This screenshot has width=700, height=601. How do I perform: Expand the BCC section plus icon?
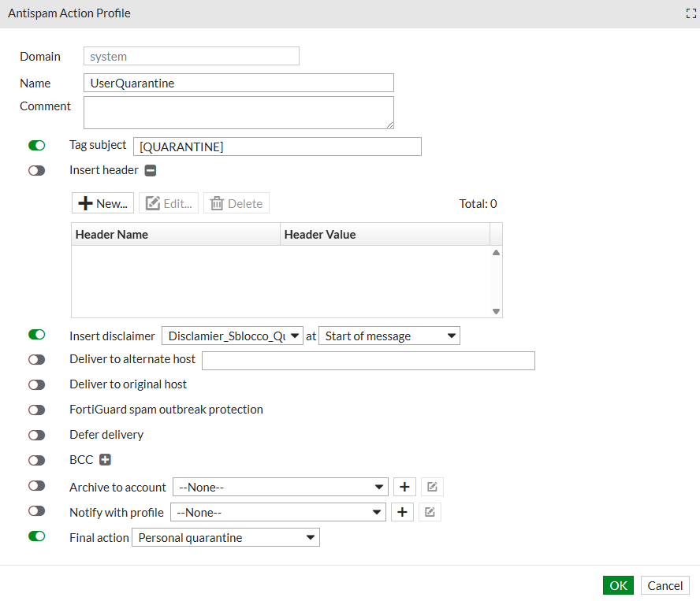pyautogui.click(x=105, y=459)
